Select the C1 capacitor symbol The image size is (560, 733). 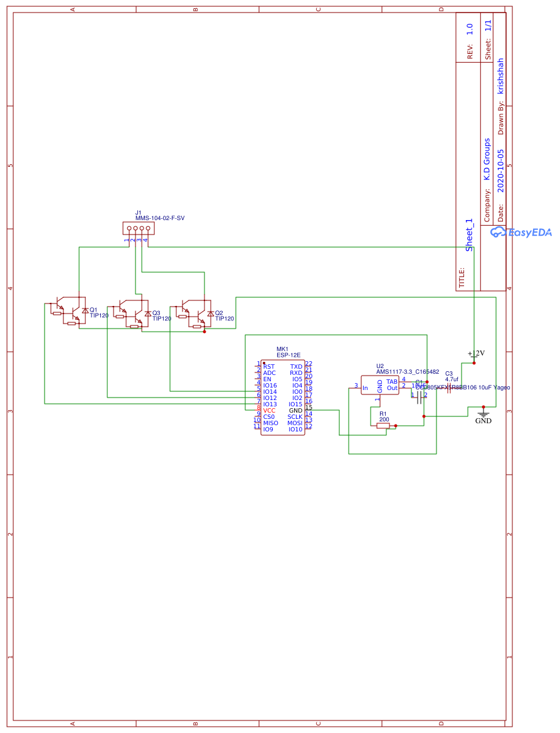[x=420, y=398]
